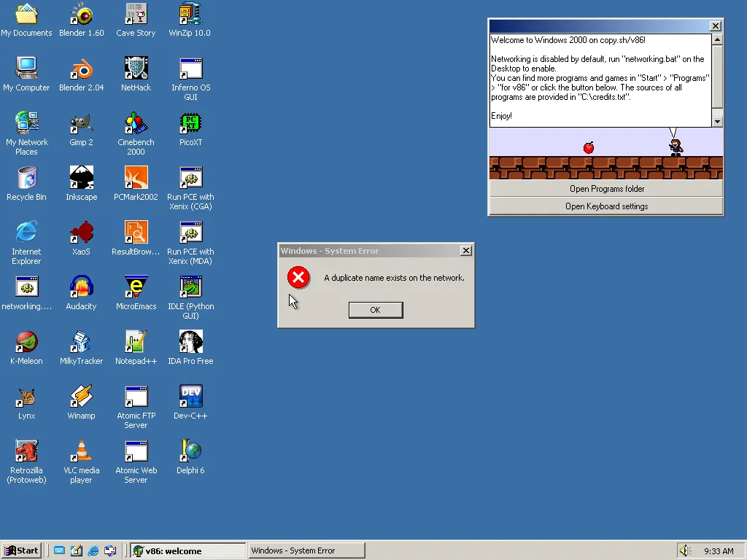Image resolution: width=747 pixels, height=560 pixels.
Task: Launch Internet Explorer from quick launch
Action: pyautogui.click(x=93, y=551)
